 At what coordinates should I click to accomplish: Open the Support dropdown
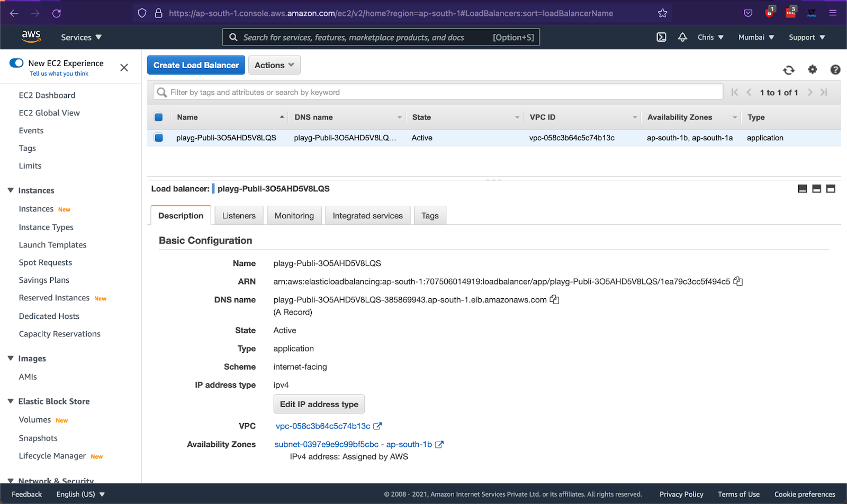click(807, 37)
